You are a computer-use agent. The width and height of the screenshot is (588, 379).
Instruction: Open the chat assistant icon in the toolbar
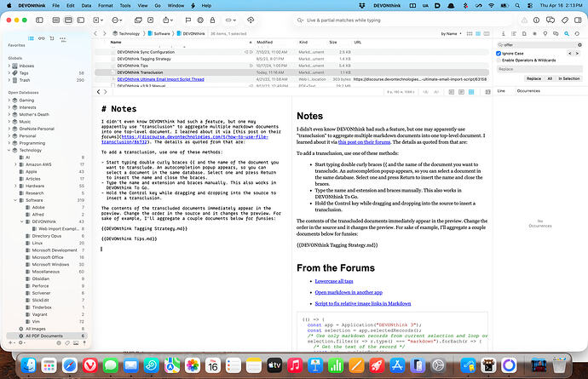point(551,20)
